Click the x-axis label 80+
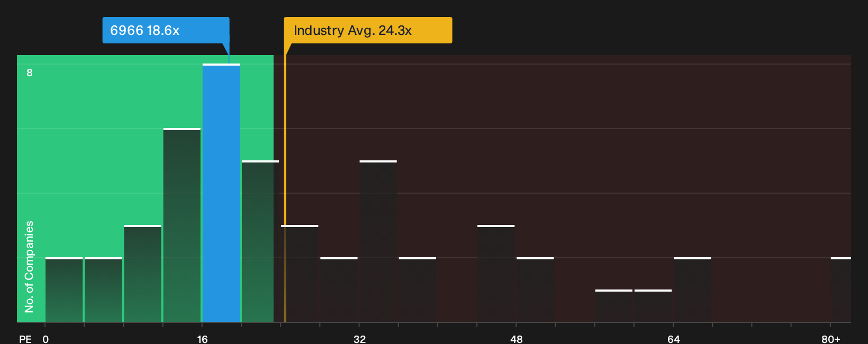The width and height of the screenshot is (868, 344). [x=831, y=339]
